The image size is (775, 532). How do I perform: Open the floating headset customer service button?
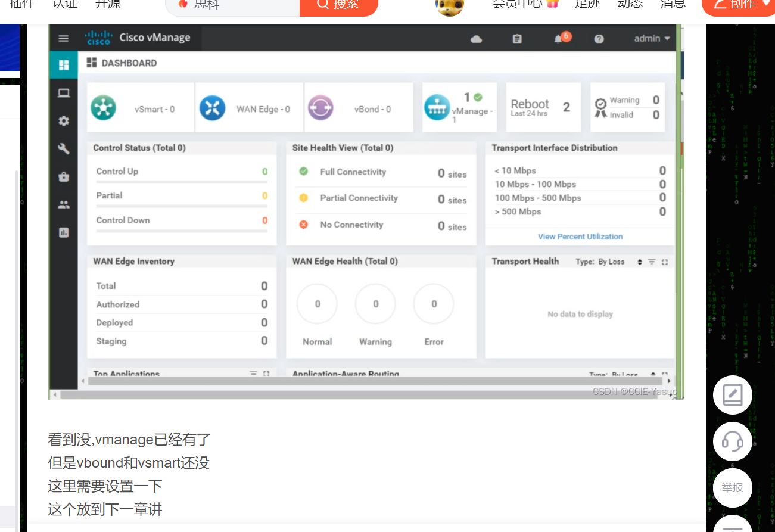tap(733, 441)
